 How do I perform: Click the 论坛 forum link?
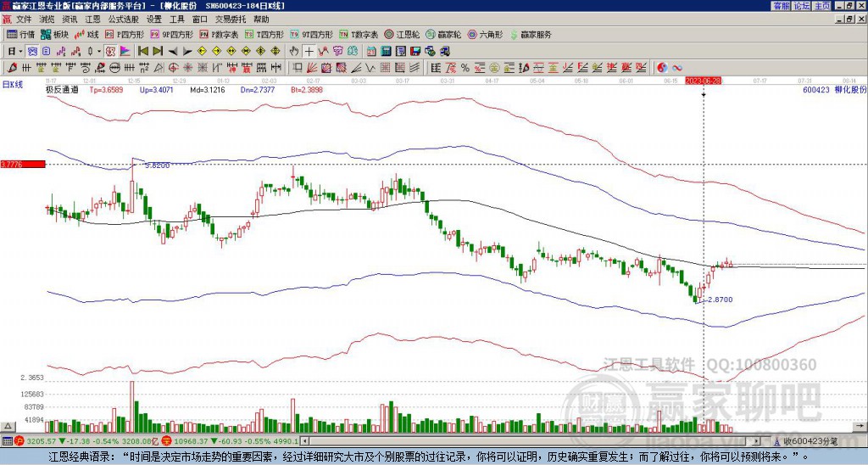pos(802,6)
